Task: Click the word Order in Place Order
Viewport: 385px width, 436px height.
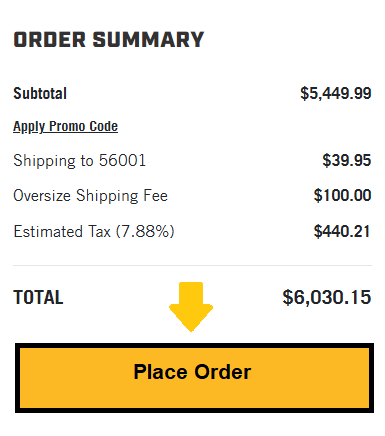Action: coord(223,372)
